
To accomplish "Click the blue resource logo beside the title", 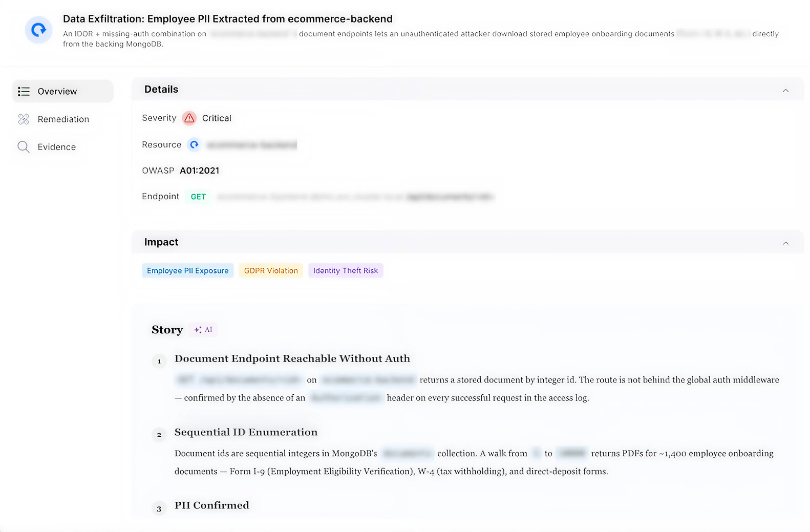I will pyautogui.click(x=38, y=30).
